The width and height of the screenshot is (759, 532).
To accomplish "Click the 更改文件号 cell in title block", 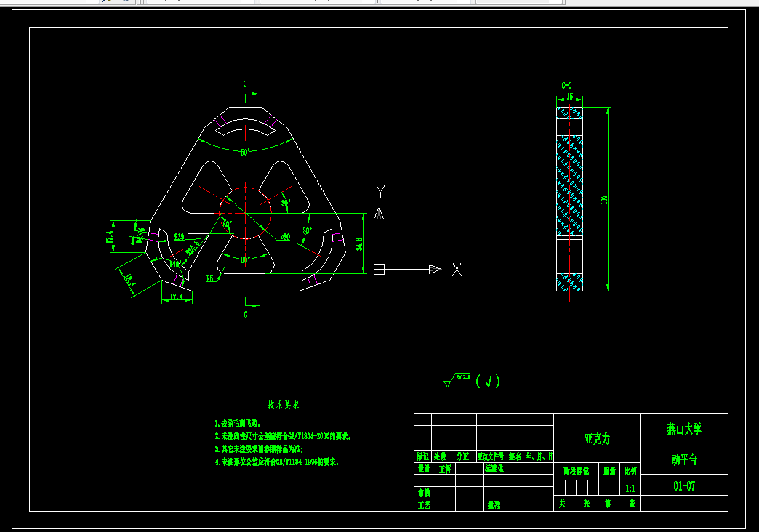I will tap(491, 456).
